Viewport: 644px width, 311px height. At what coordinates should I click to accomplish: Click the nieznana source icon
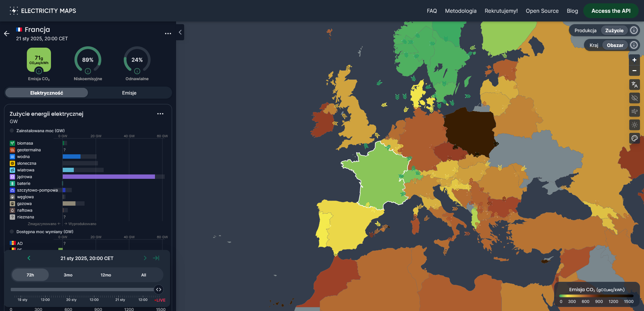[12, 217]
